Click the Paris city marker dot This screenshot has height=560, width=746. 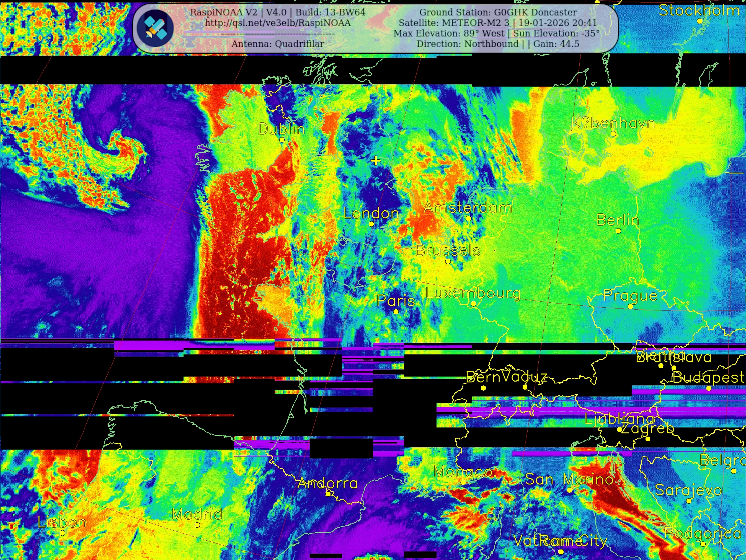coord(396,312)
